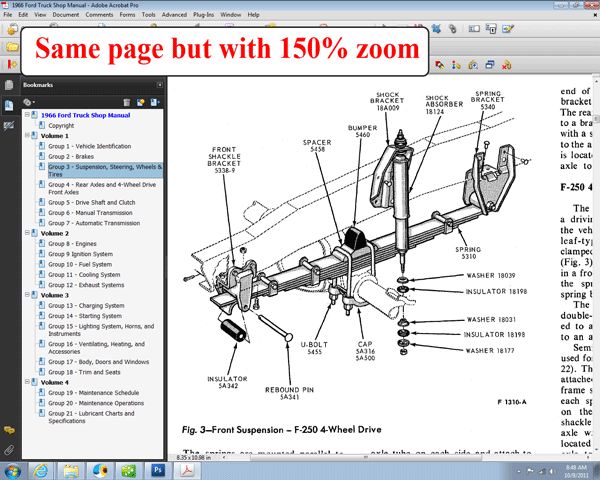Select Group 21 - Lubricant Charts bookmark
This screenshot has height=480, width=600.
[x=91, y=417]
